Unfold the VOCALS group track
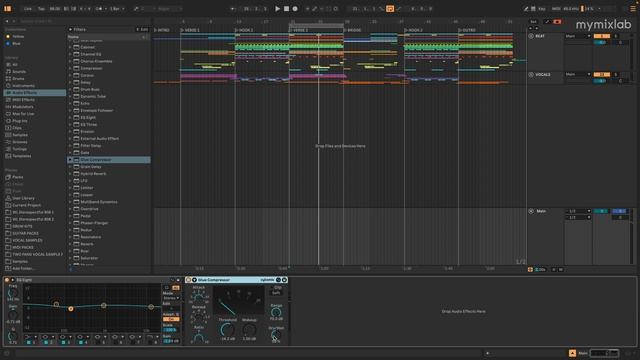Screen dimensions: 640x360 click(531, 75)
